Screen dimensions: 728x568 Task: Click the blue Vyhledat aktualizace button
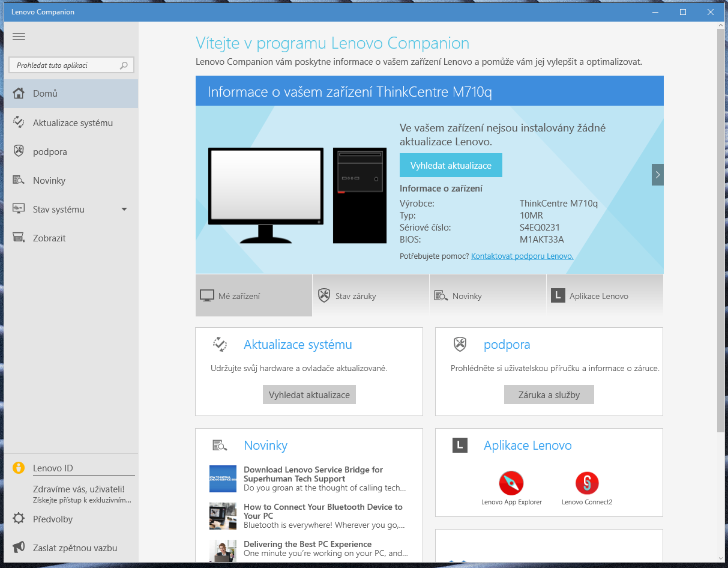tap(451, 165)
